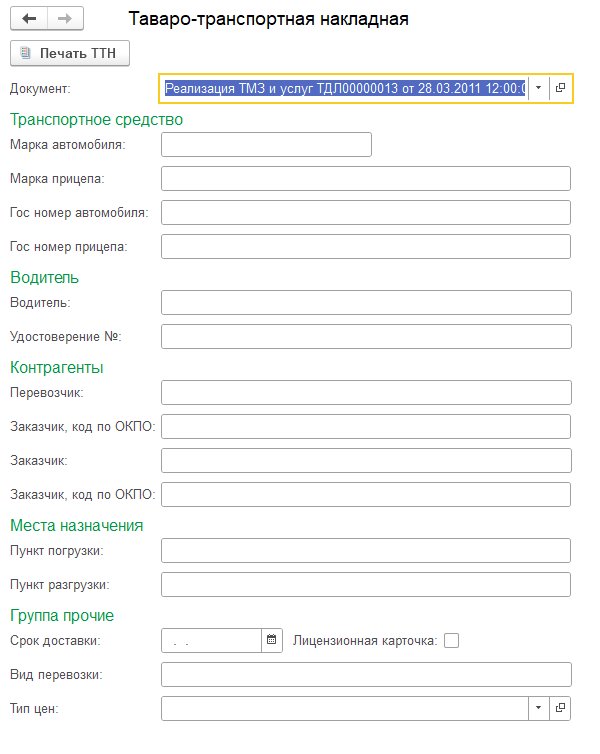Image resolution: width=600 pixels, height=754 pixels.
Task: Click the back navigation arrow
Action: (x=29, y=19)
